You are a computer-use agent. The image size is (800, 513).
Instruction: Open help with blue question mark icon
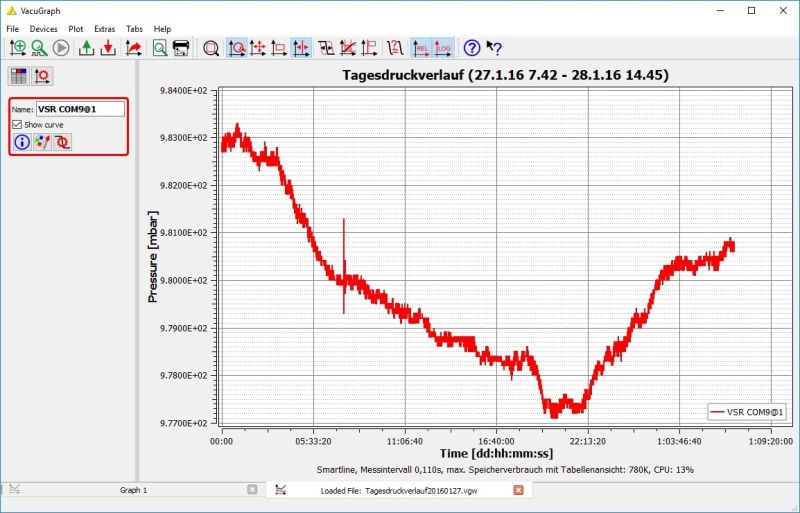point(472,48)
